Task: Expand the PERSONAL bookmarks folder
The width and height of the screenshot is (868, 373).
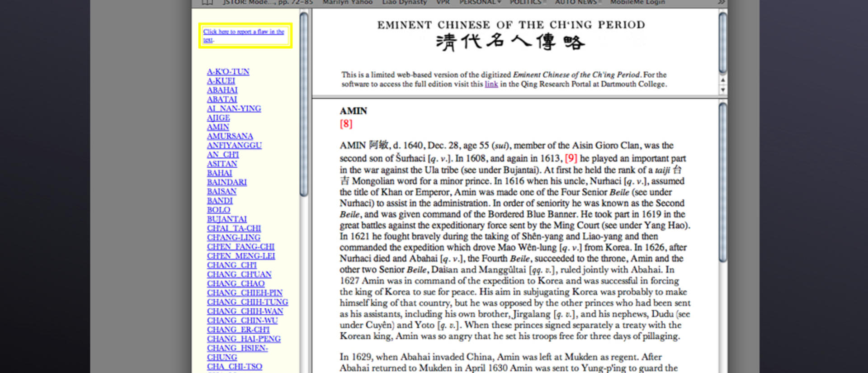Action: point(480,2)
